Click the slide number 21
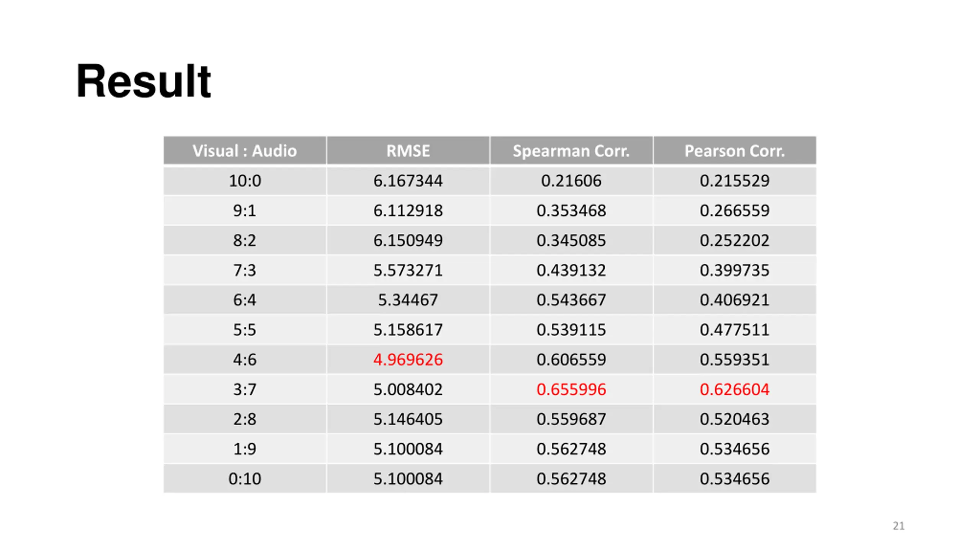Screen dimensions: 980x551 (898, 526)
